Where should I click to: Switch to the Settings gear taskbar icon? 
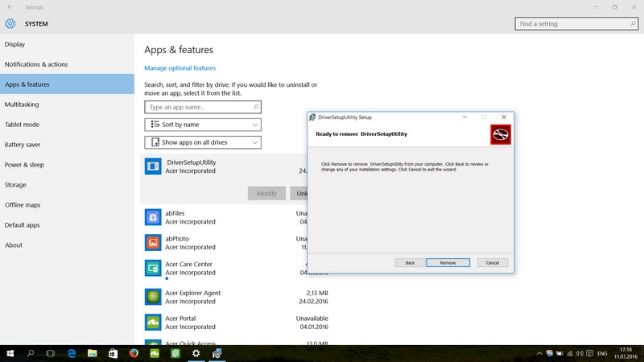(x=196, y=353)
